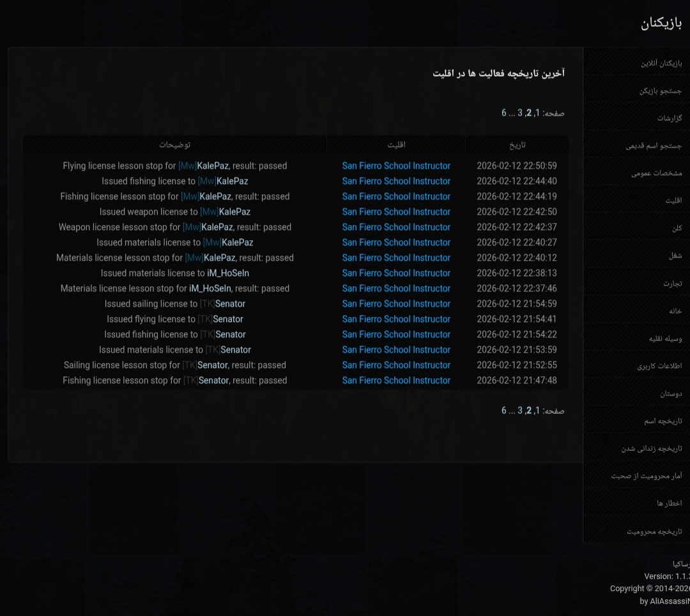Go to page 1 in top pagination
The image size is (690, 616).
[x=537, y=113]
